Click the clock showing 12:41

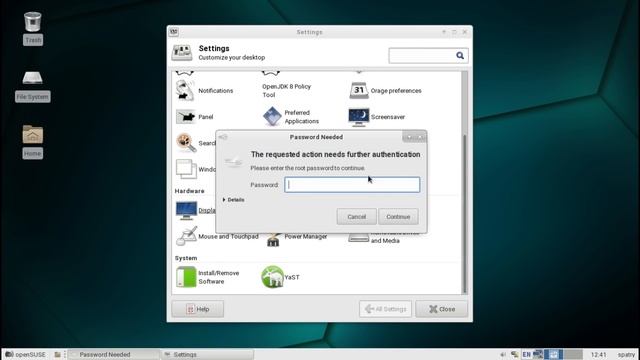tap(599, 355)
